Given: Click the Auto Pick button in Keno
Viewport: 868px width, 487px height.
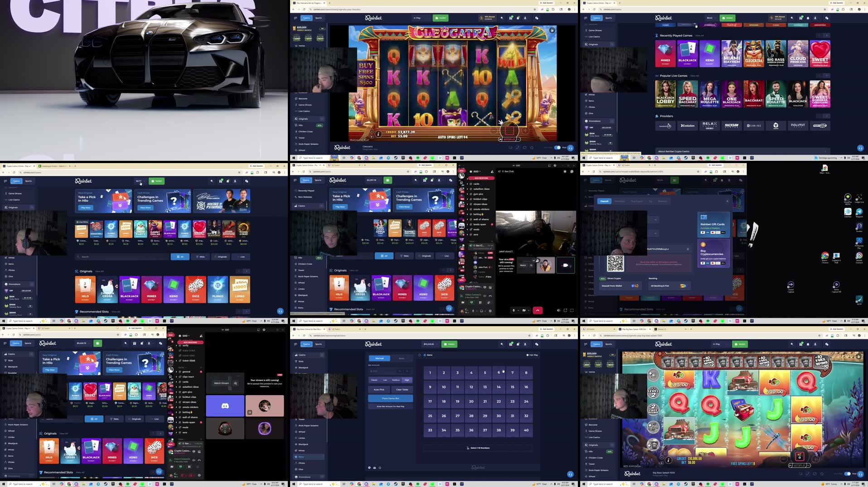Looking at the screenshot, I should [379, 389].
